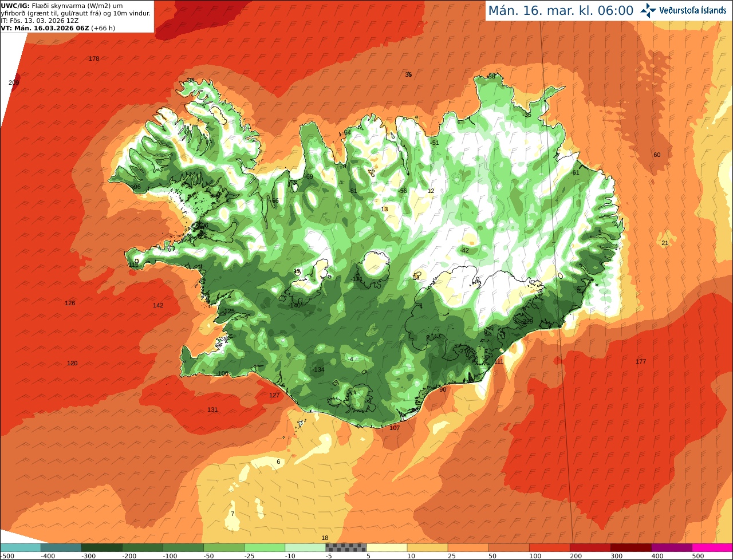
Task: Click the map value 120 southwest of Iceland
Action: click(72, 364)
